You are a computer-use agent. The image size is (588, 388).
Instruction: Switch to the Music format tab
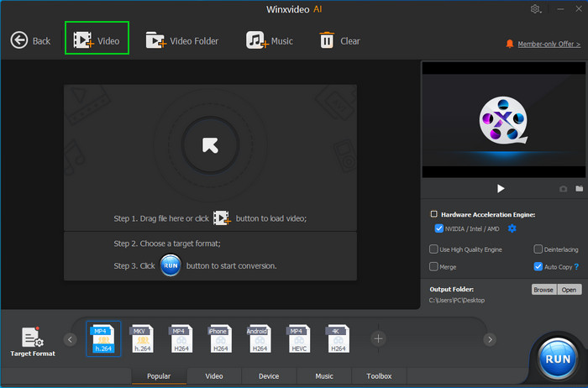click(324, 376)
